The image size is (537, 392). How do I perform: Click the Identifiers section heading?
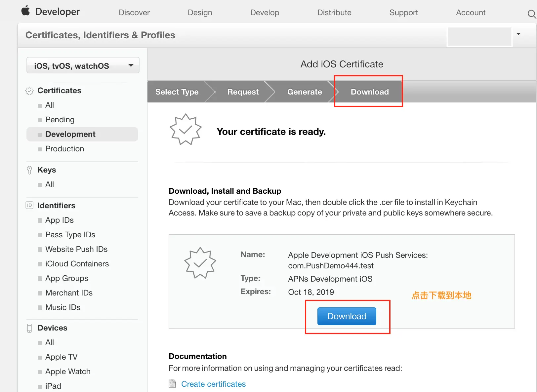57,206
